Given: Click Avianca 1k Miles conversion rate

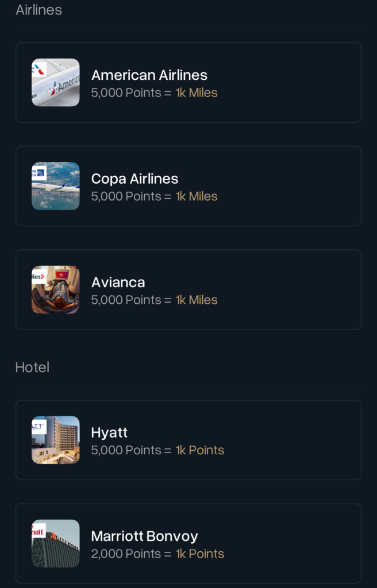Looking at the screenshot, I should 197,300.
